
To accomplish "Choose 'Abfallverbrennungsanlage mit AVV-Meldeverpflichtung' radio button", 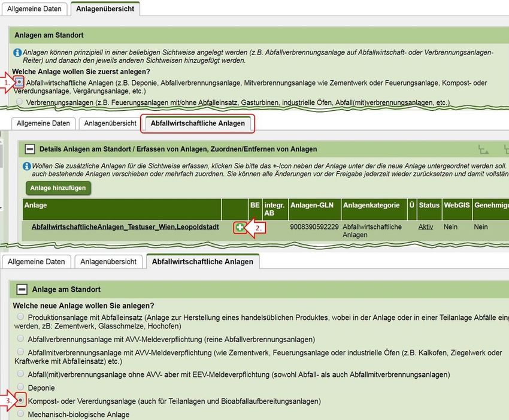I will click(x=22, y=339).
